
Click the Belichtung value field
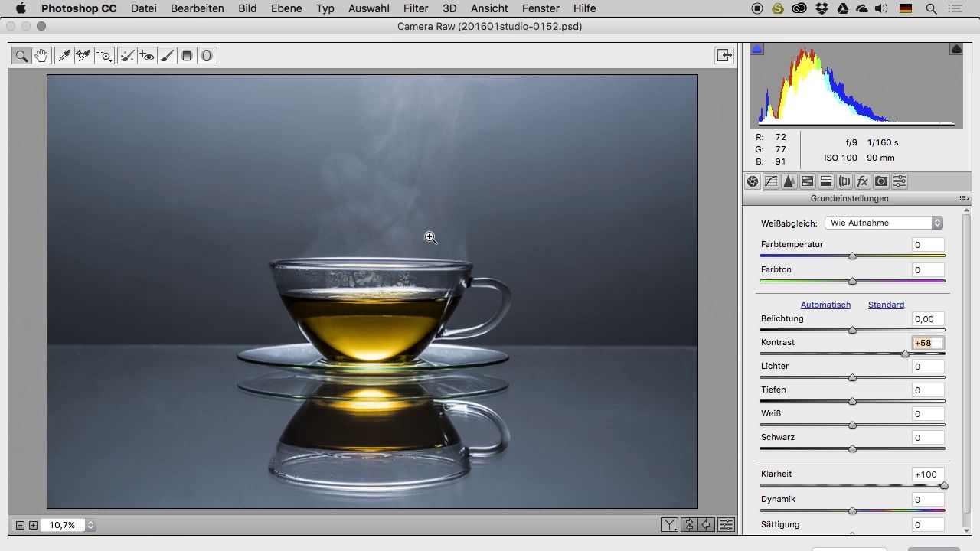tap(928, 319)
